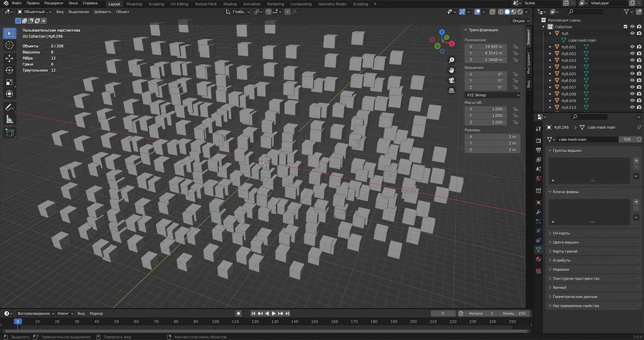Click the camera view icon in viewport
The width and height of the screenshot is (644, 340).
point(452,80)
